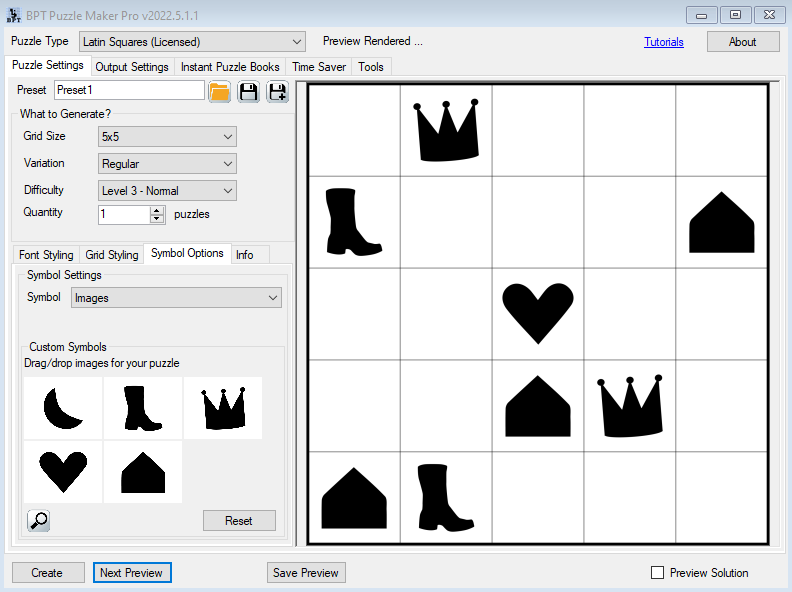Enable the Preview Solution checkbox
The height and width of the screenshot is (592, 792).
click(x=657, y=573)
